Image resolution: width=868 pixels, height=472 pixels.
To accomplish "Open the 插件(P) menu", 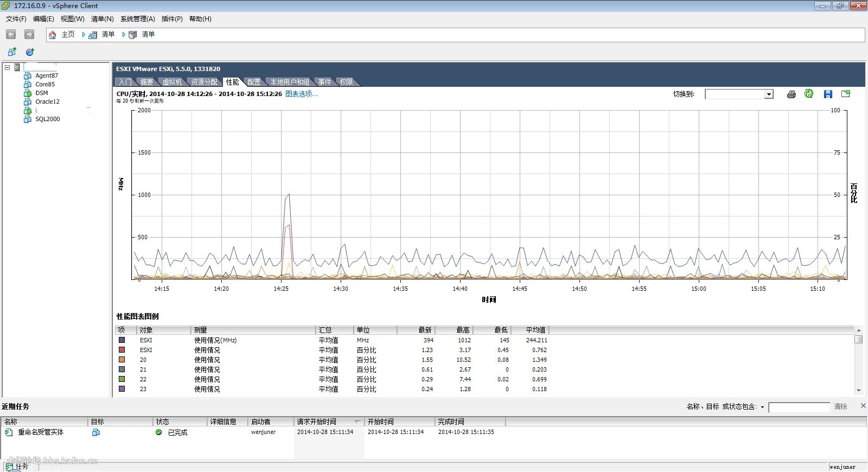I will (x=172, y=19).
